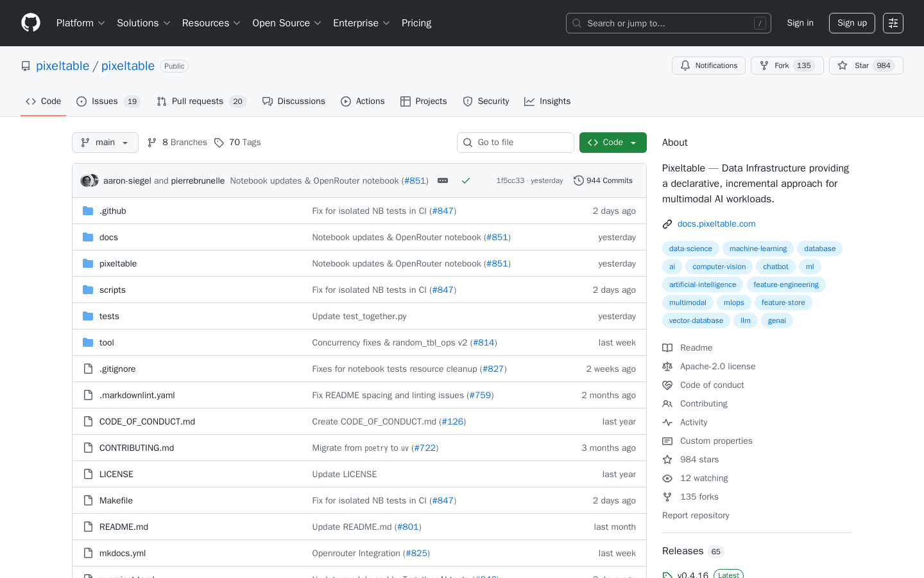Open the .github folder icon
Image resolution: width=924 pixels, height=578 pixels.
88,211
